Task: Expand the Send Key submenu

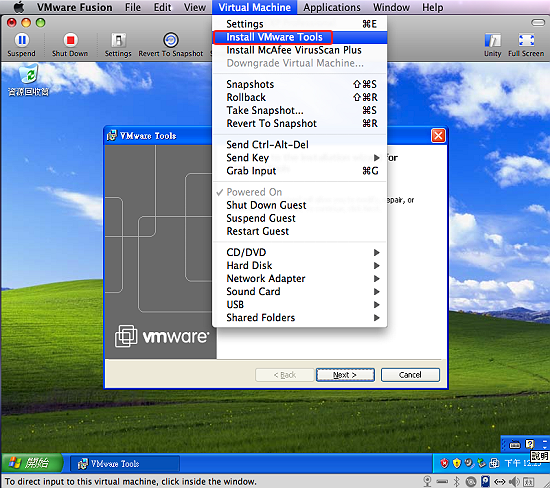Action: coord(300,158)
